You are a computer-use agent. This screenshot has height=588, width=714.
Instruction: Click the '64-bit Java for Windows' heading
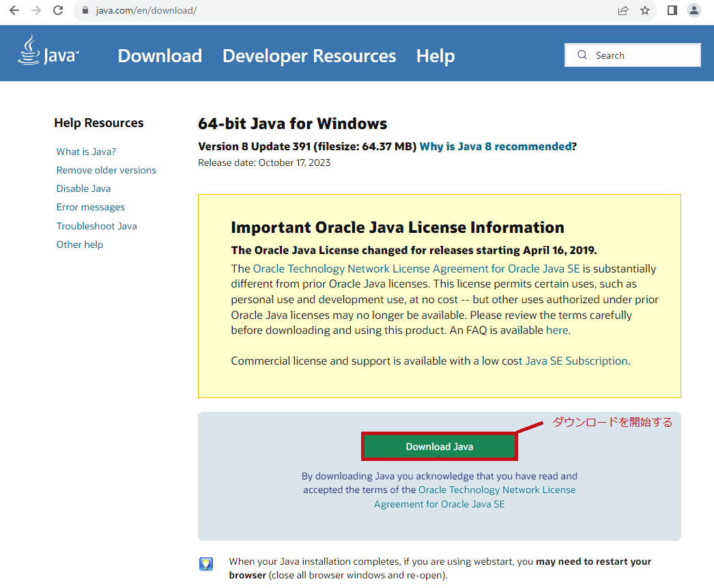click(292, 124)
